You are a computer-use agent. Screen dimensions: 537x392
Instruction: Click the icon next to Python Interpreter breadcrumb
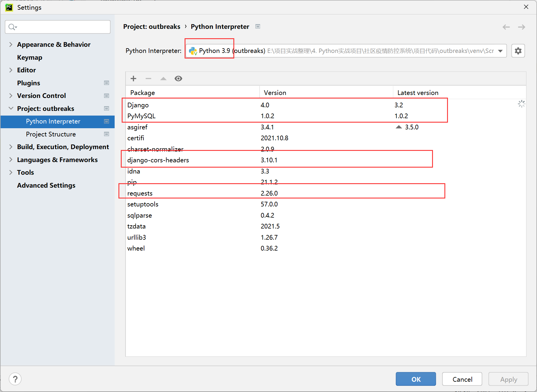(x=258, y=26)
